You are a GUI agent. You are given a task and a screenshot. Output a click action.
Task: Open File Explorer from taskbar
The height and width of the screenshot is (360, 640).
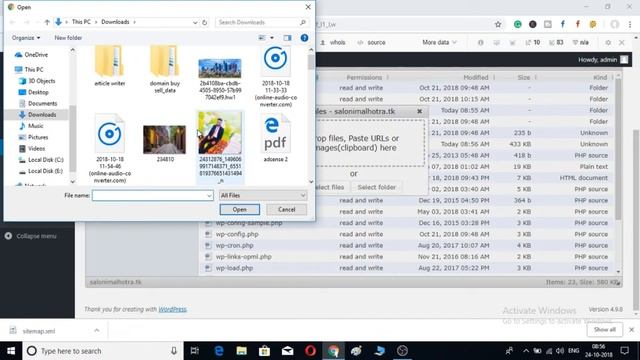point(242,351)
